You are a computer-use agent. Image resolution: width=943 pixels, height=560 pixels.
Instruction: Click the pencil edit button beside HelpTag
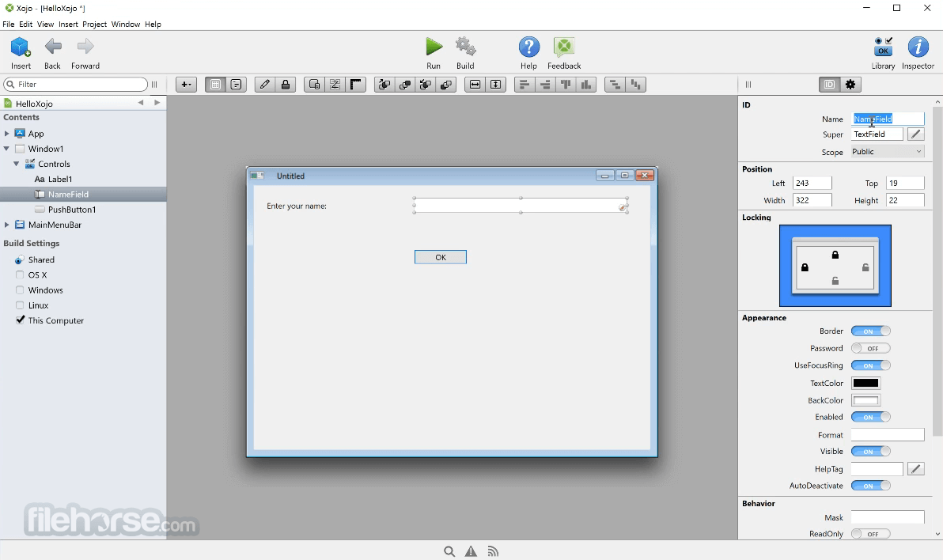click(915, 468)
